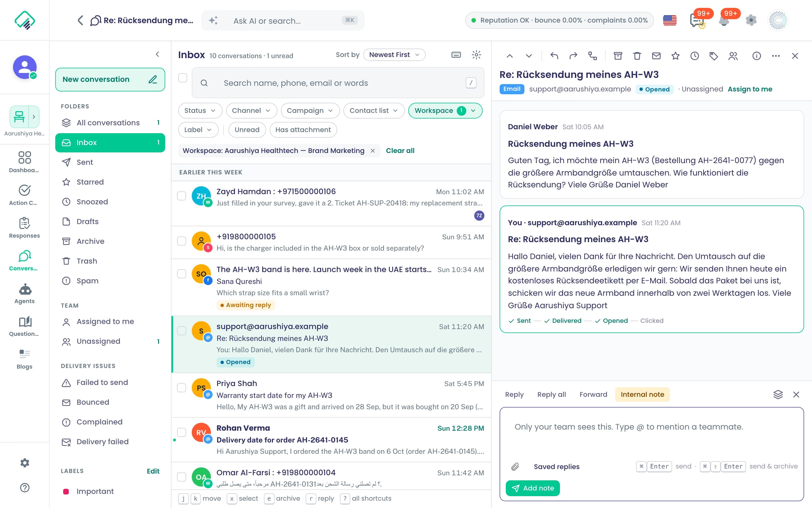Expand the Label filter dropdown

(x=198, y=130)
